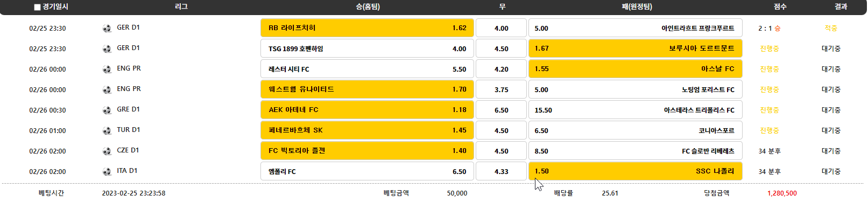Click the 적중 result label in first row

pyautogui.click(x=831, y=28)
